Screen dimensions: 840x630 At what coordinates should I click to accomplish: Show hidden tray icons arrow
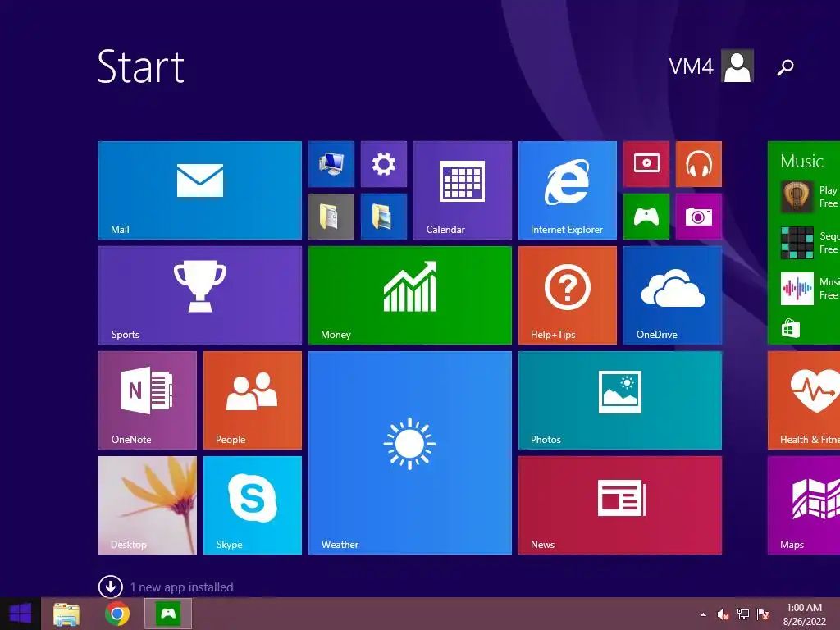(703, 614)
